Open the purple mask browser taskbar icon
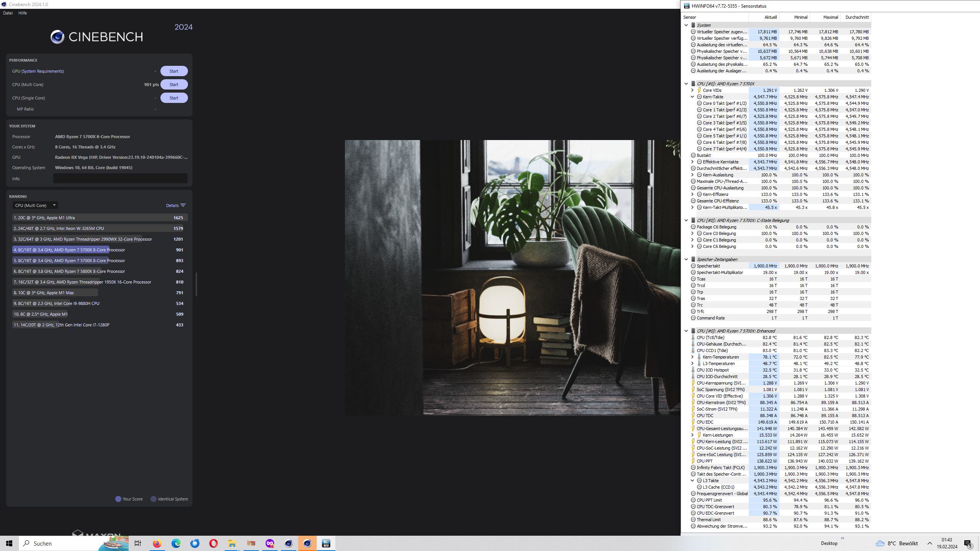The width and height of the screenshot is (980, 551). coord(270,543)
